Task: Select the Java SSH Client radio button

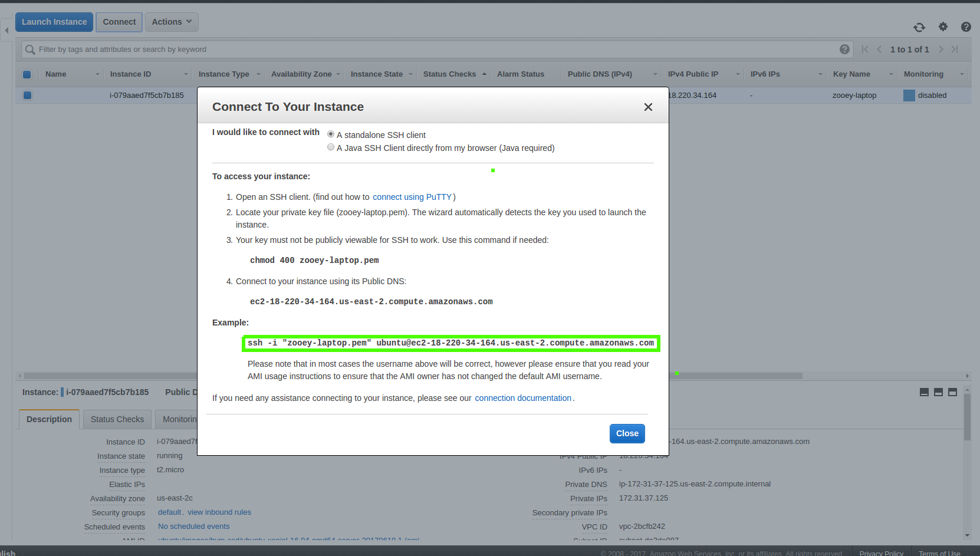Action: pyautogui.click(x=331, y=147)
